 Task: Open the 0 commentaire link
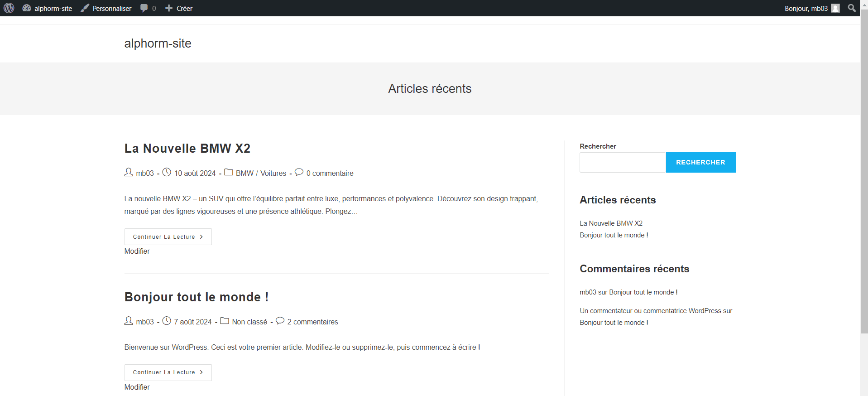[330, 173]
